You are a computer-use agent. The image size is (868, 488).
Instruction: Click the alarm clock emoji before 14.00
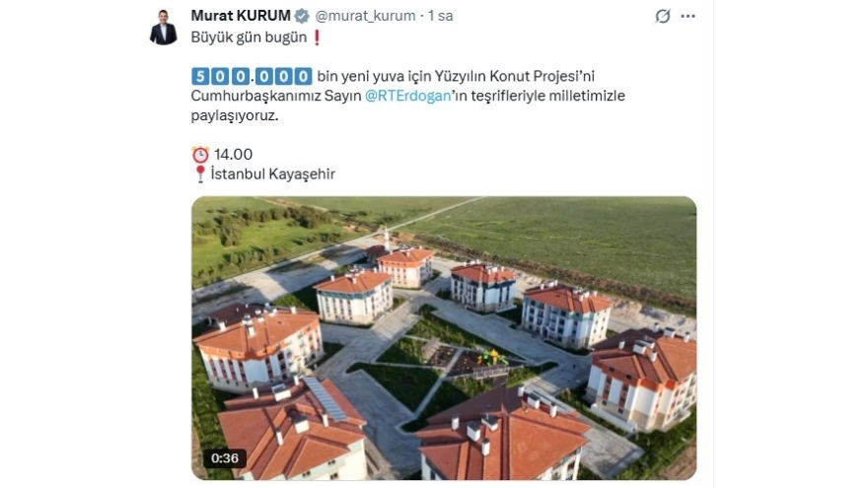click(200, 155)
